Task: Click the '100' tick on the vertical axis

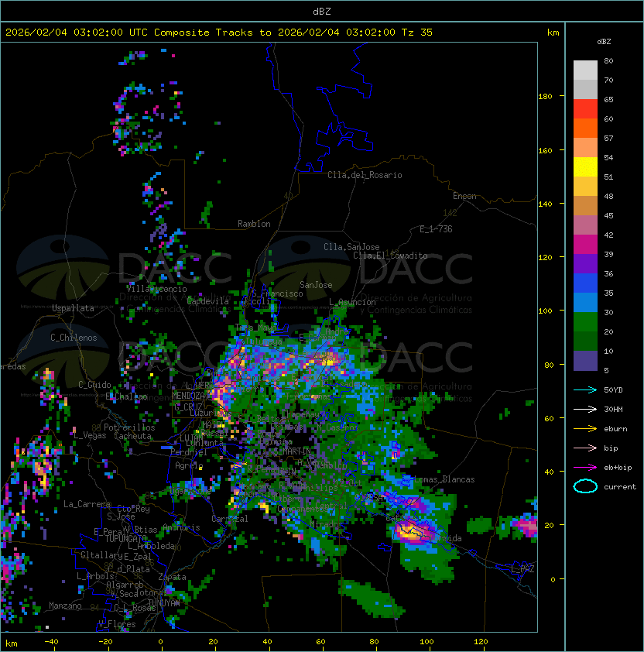Action: pos(545,311)
